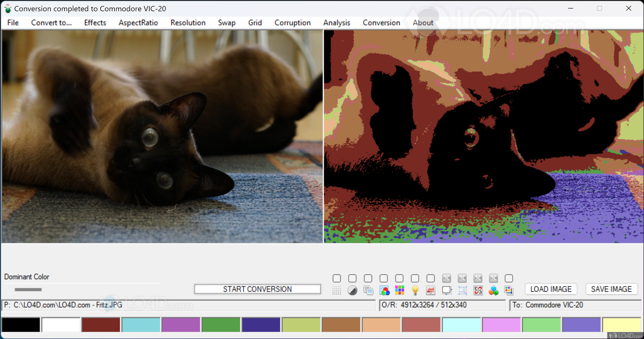Click the SAVE IMAGE button
Image resolution: width=644 pixels, height=339 pixels.
click(x=611, y=289)
